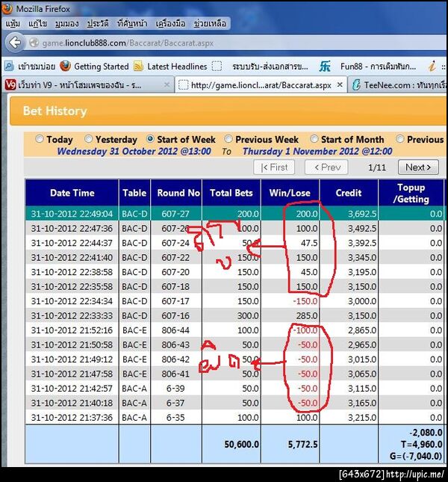Click the date 31-10-2012 21:52:16
This screenshot has height=482, width=448.
pos(72,330)
